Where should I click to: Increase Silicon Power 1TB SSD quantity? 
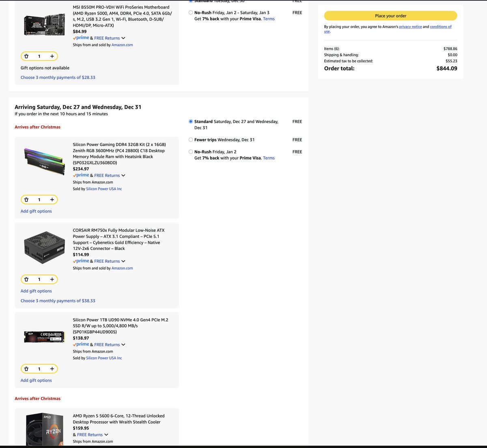pyautogui.click(x=52, y=369)
